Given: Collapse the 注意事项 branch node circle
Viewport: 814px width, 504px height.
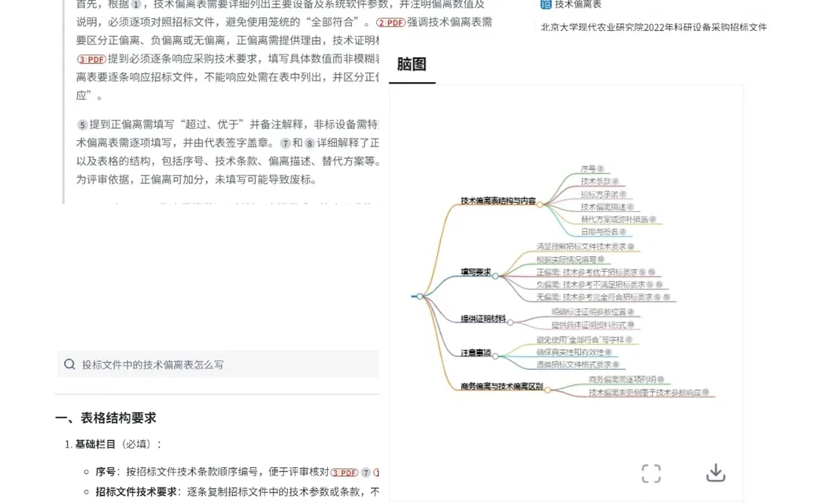Looking at the screenshot, I should pyautogui.click(x=495, y=356).
